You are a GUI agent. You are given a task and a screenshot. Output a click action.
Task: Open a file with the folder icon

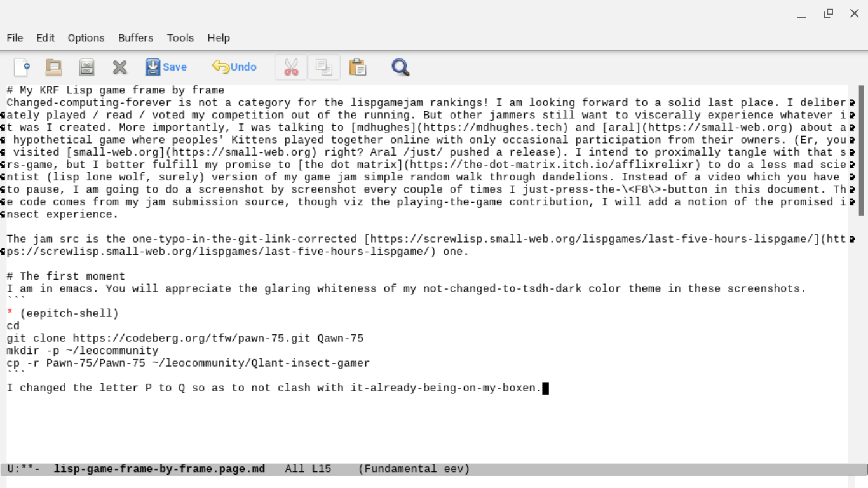(x=54, y=67)
